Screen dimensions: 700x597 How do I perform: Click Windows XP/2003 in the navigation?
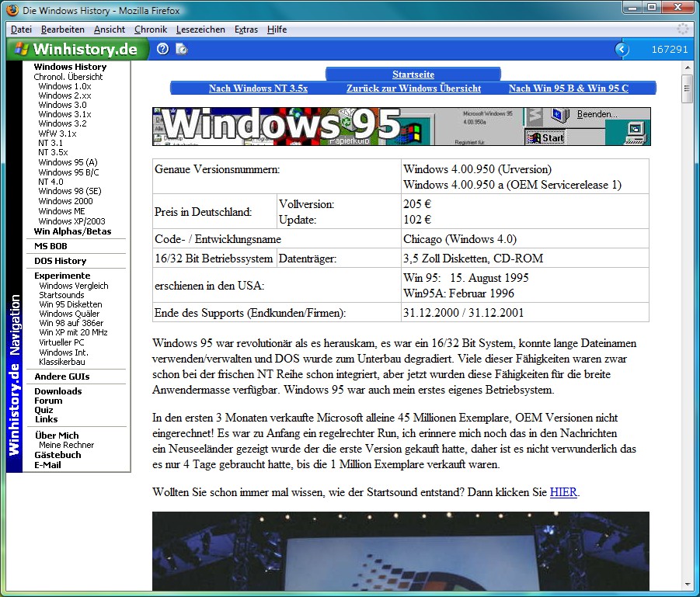tap(72, 221)
